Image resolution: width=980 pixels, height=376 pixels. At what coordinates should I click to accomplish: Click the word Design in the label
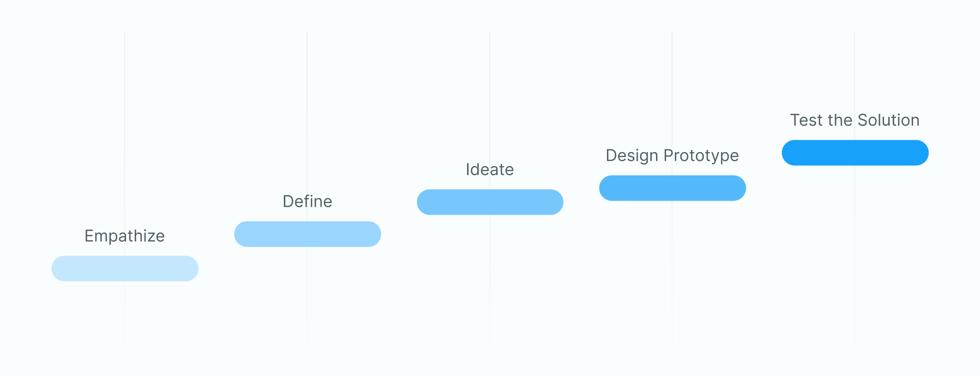pos(632,156)
